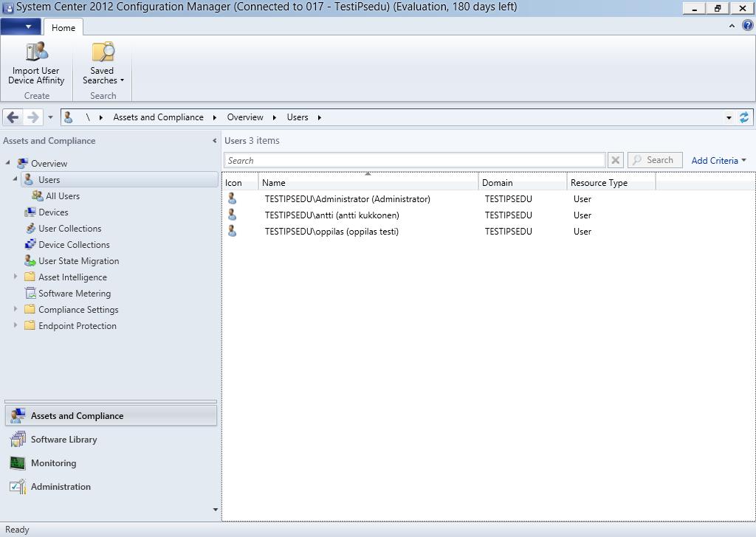The image size is (756, 537).
Task: Open the Add Criteria dropdown
Action: coord(718,160)
